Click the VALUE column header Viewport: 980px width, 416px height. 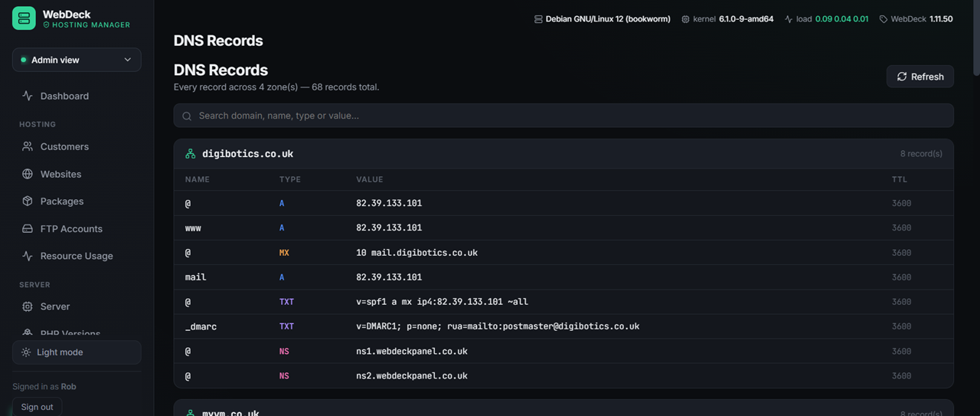(x=370, y=179)
